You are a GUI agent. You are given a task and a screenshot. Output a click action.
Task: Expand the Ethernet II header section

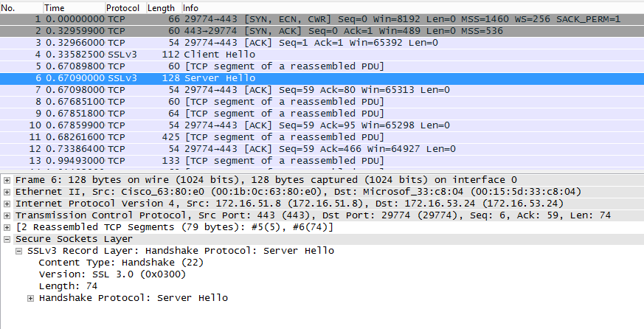(7, 191)
